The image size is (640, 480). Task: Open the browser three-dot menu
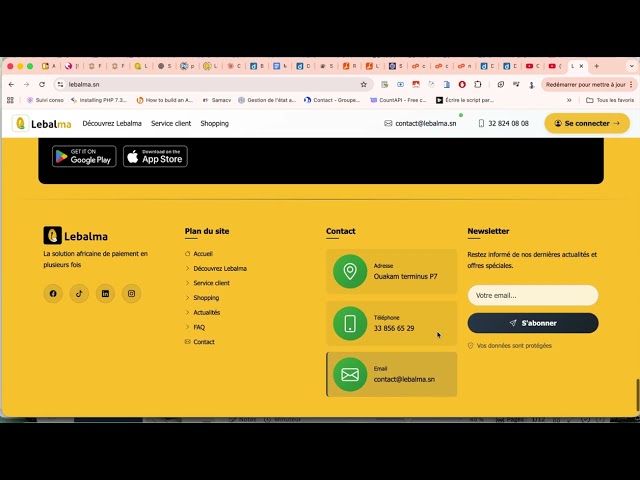coord(631,84)
